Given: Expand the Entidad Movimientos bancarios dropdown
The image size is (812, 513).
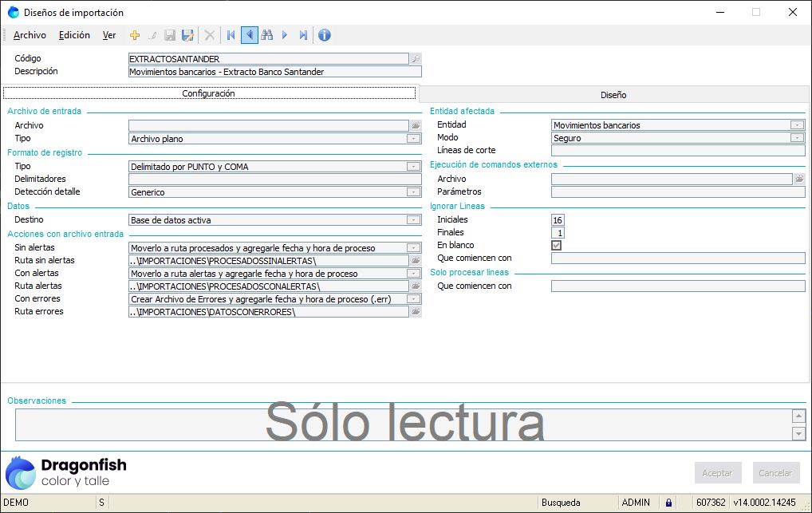Looking at the screenshot, I should [797, 125].
